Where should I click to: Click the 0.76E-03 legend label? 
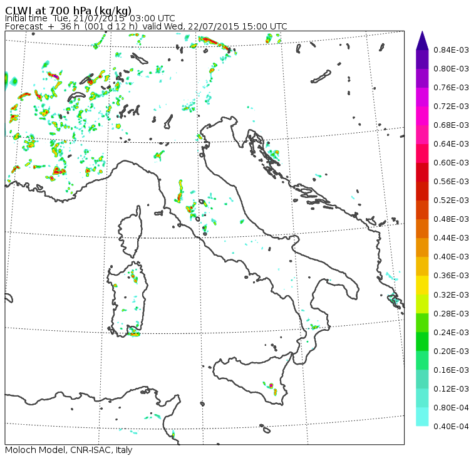451,88
